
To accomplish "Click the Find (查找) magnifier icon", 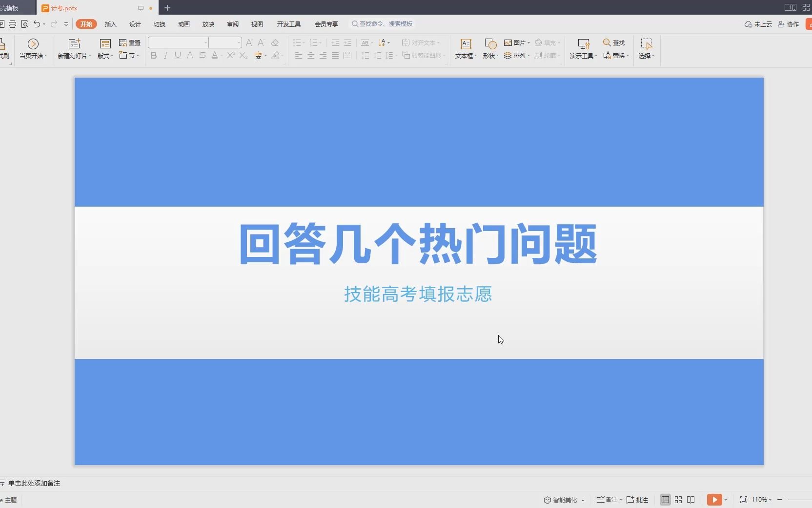I will pos(607,42).
